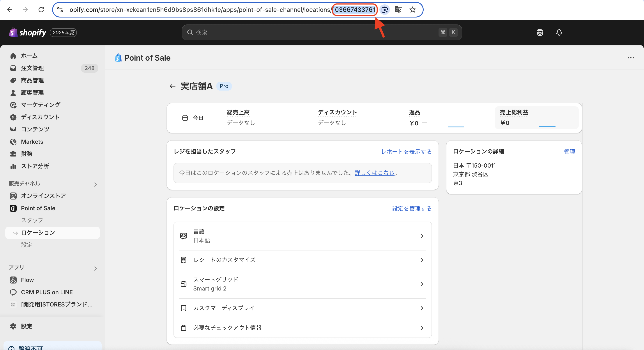The image size is (644, 350).
Task: Reload the page in browser
Action: tap(41, 10)
